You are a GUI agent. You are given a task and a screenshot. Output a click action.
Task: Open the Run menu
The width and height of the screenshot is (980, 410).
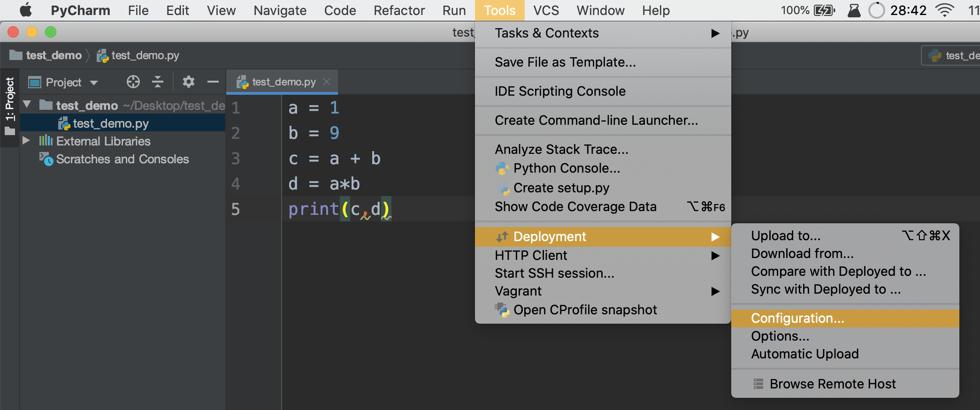454,10
